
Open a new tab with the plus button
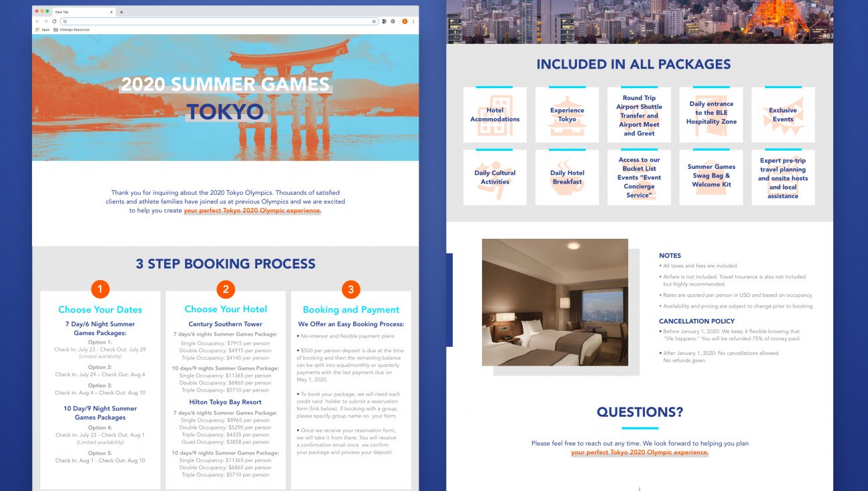point(121,12)
